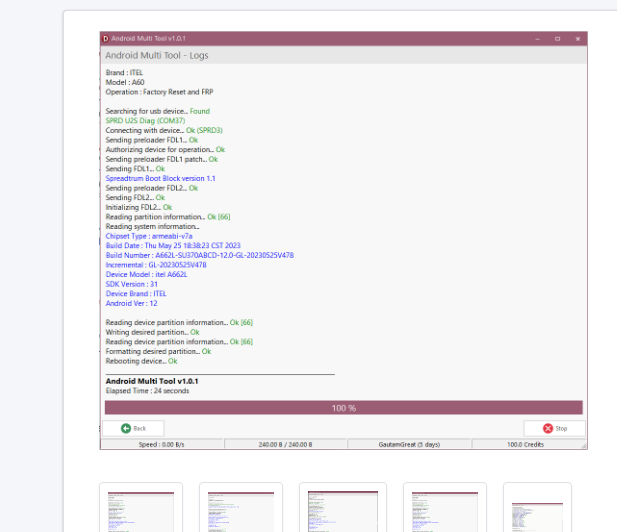This screenshot has width=617, height=532.
Task: Click 'Incremental : GL-20230525V478' log line
Action: (x=156, y=265)
